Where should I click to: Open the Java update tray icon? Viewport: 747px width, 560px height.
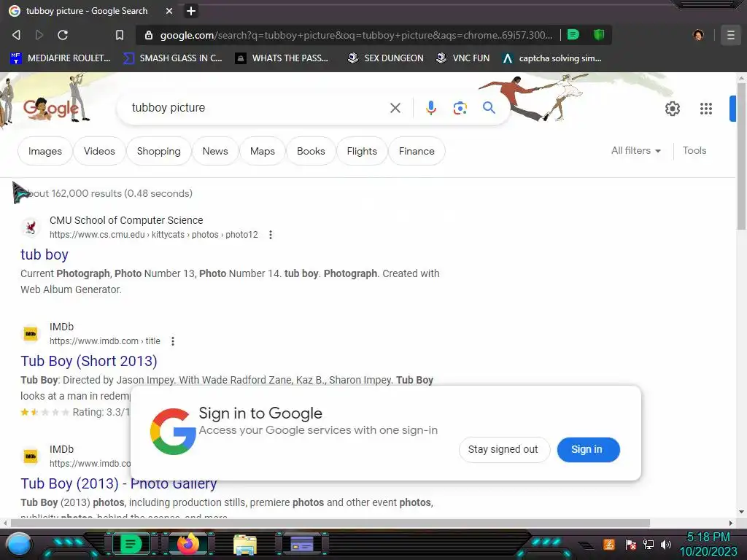coord(609,544)
